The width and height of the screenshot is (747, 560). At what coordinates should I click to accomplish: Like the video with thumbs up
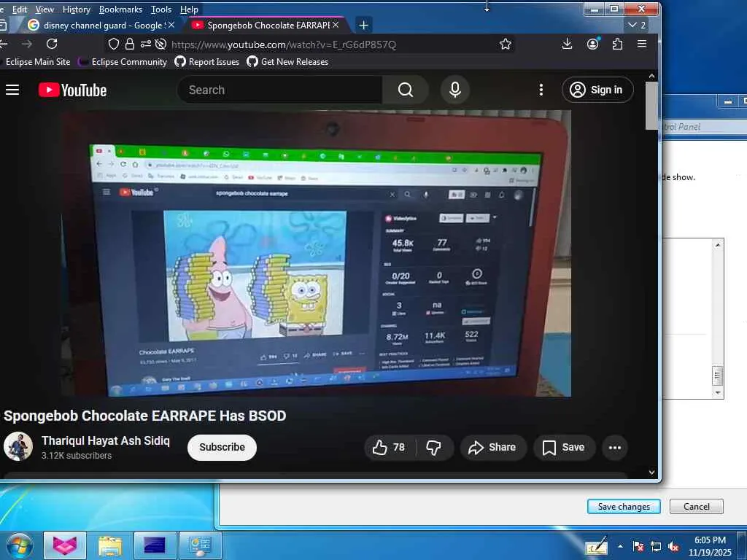(389, 447)
